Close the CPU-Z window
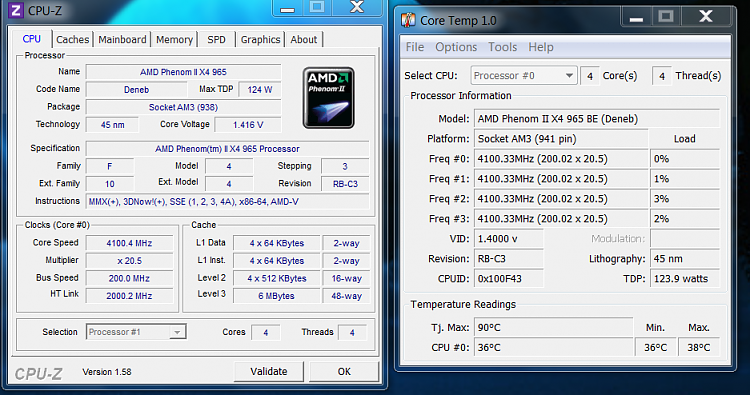750x395 pixels. coord(357,8)
